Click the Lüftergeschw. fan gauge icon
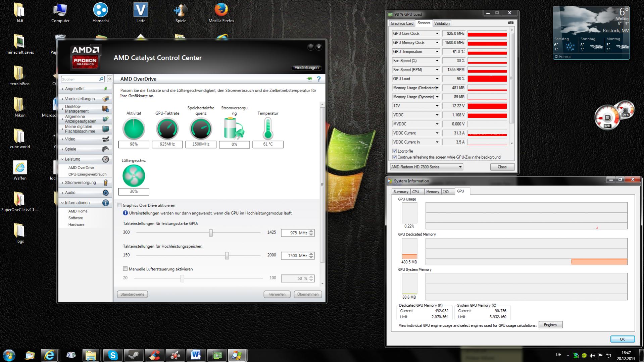644x362 pixels. tap(134, 176)
